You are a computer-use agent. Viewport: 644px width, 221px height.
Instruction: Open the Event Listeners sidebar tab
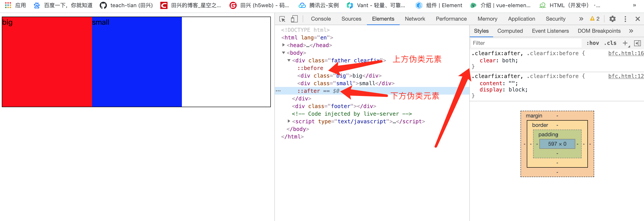(x=550, y=31)
